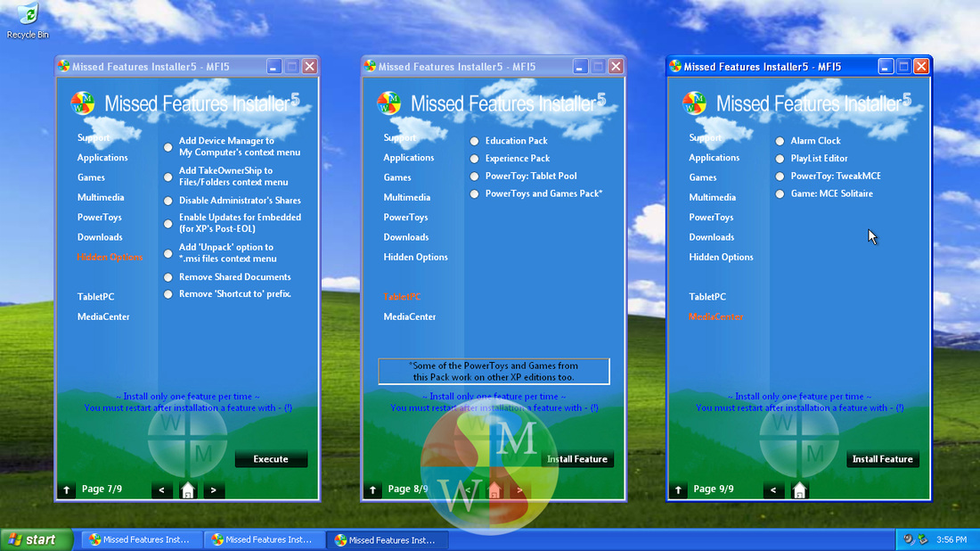Go to previous page in Page 9/9 window
Screen dimensions: 980x551
(773, 489)
